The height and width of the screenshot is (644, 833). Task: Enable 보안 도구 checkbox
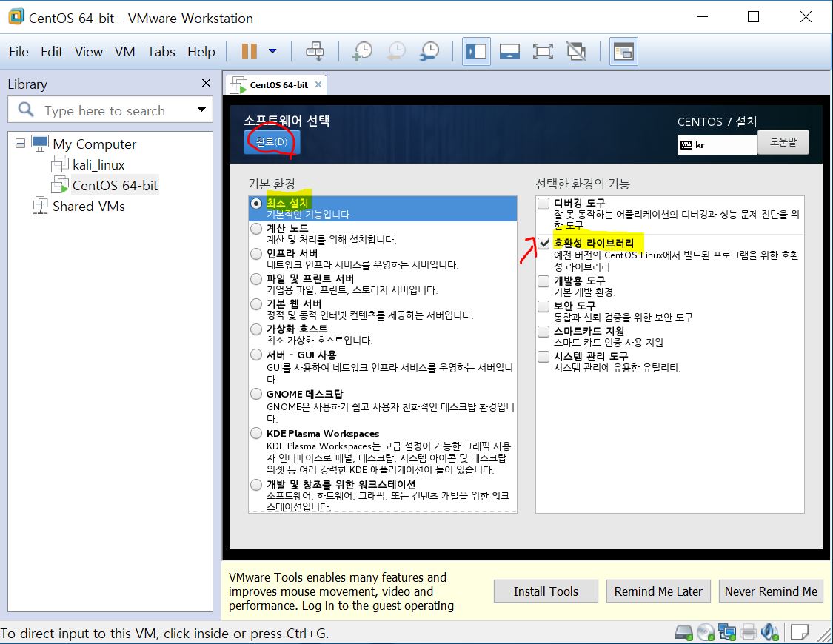(x=543, y=306)
